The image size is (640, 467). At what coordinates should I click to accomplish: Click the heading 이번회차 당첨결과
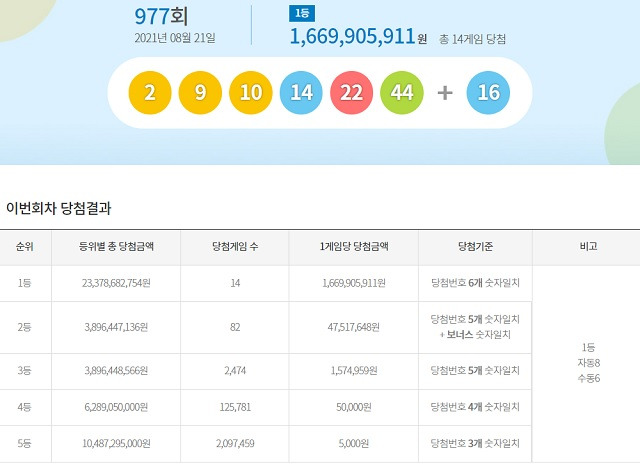[58, 208]
